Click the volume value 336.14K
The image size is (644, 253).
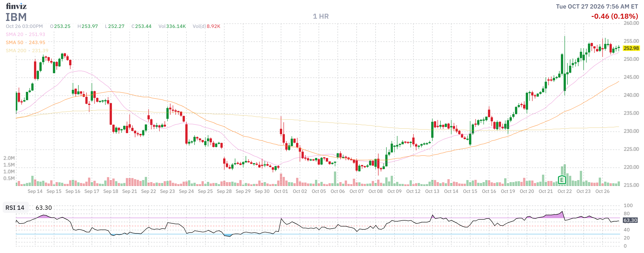[176, 26]
